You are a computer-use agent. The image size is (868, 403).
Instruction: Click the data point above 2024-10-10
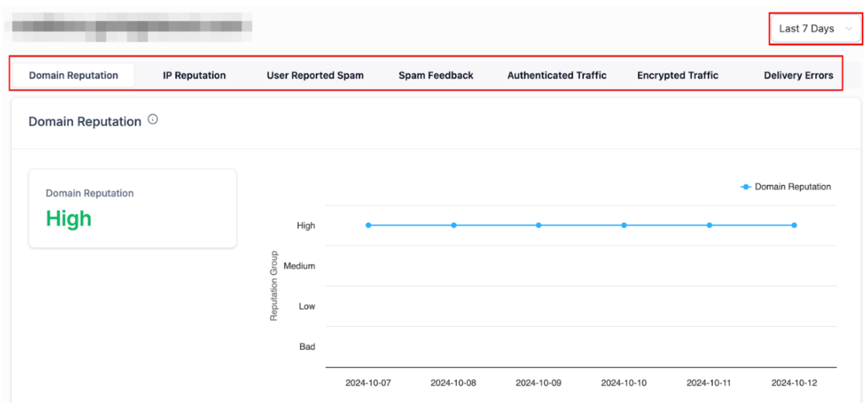[624, 225]
